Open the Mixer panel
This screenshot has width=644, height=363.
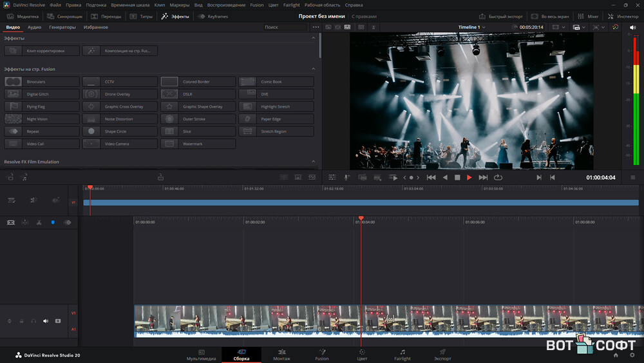point(589,16)
